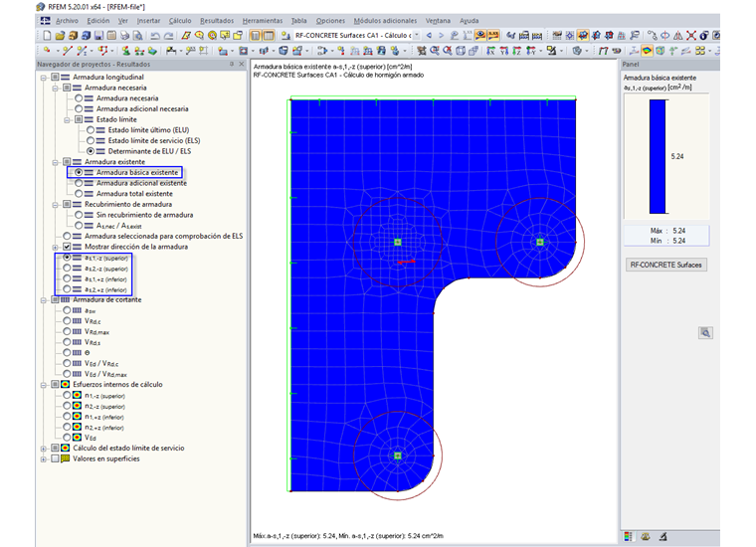
Task: Open the Archivo menu
Action: coord(67,21)
